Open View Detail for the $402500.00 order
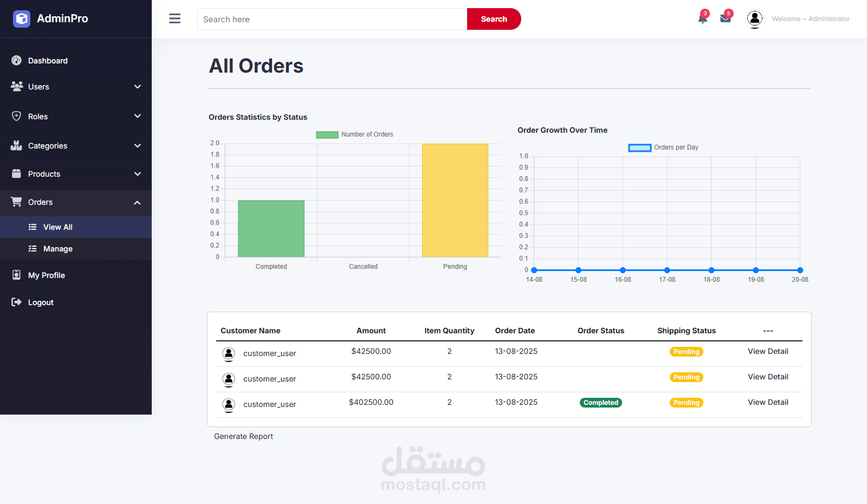867x504 pixels. tap(768, 402)
